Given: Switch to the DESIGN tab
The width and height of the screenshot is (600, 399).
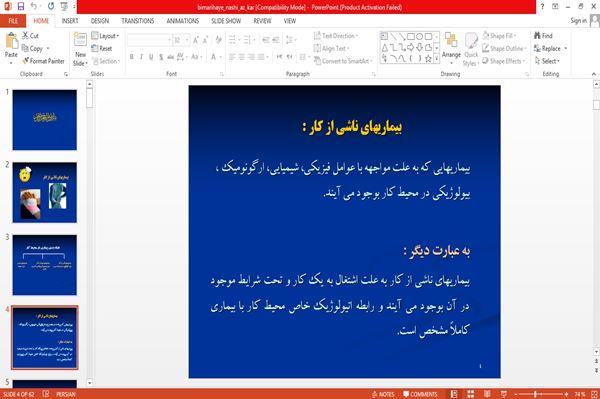Looking at the screenshot, I should click(x=100, y=21).
